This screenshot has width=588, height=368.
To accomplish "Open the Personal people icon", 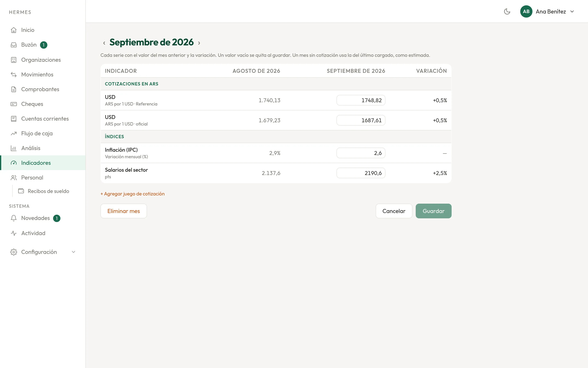I will click(x=14, y=178).
